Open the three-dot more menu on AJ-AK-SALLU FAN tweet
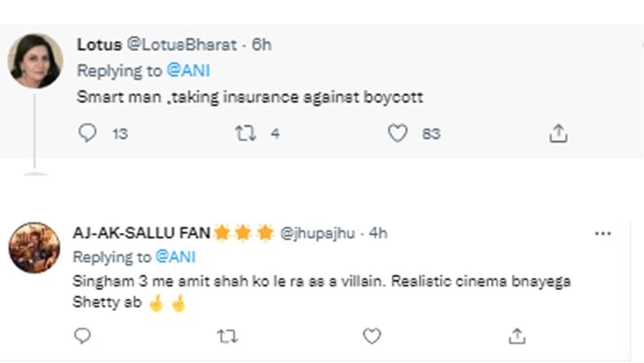Viewport: 644px width, 363px height. pos(603,234)
